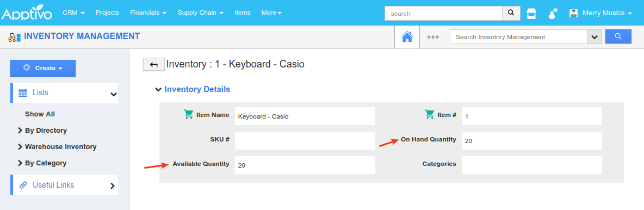Click the blue Create button
The height and width of the screenshot is (210, 644).
pos(43,68)
